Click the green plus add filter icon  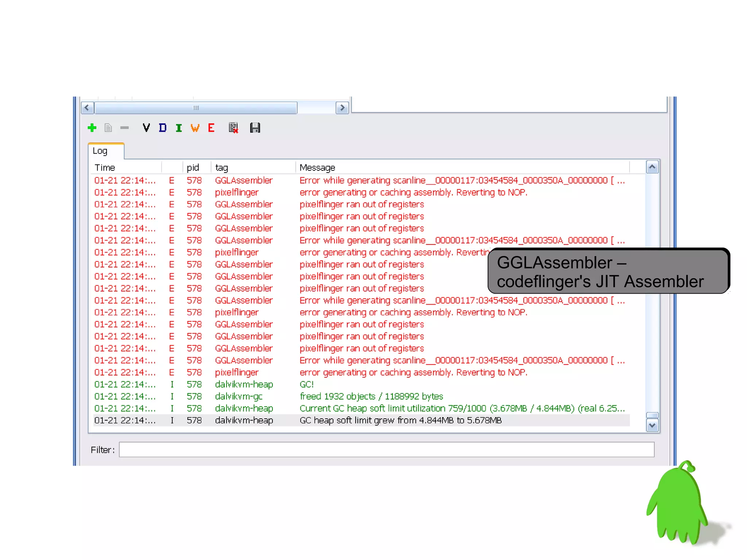coord(92,128)
